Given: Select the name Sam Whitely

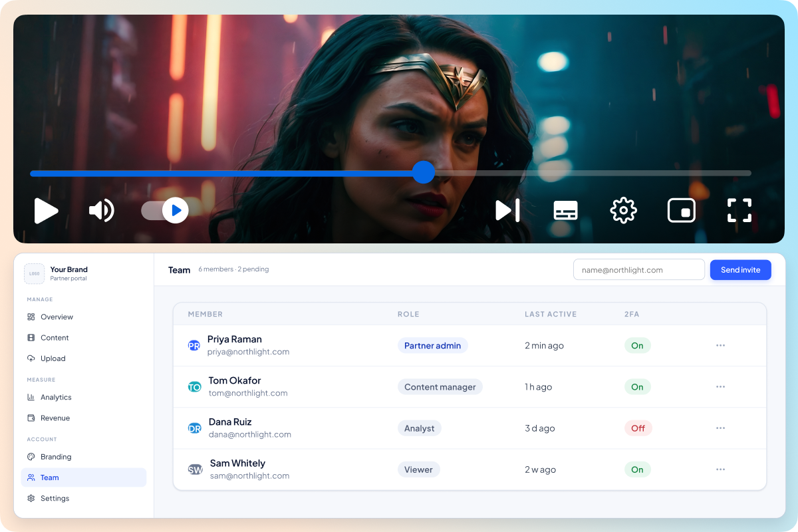Looking at the screenshot, I should [x=237, y=463].
